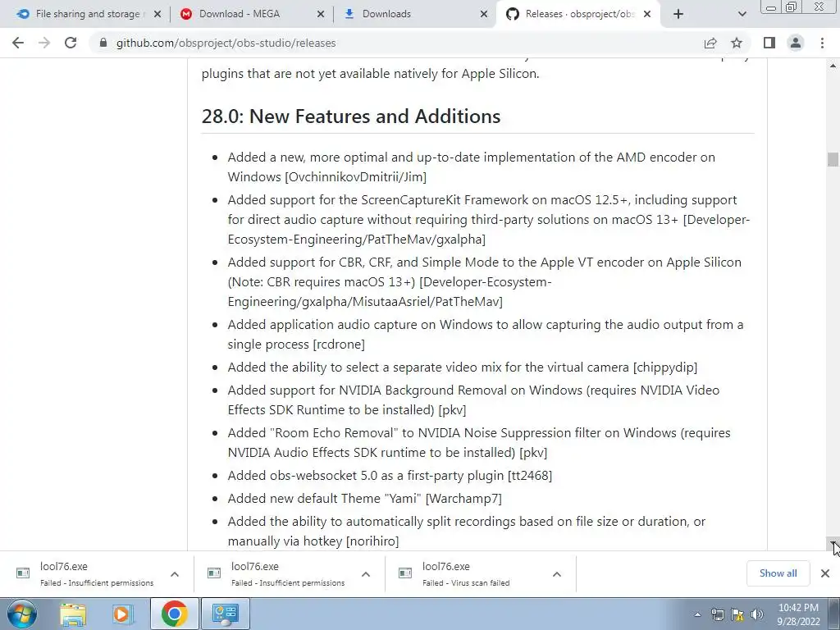Open the tab search dropdown arrow

click(742, 14)
